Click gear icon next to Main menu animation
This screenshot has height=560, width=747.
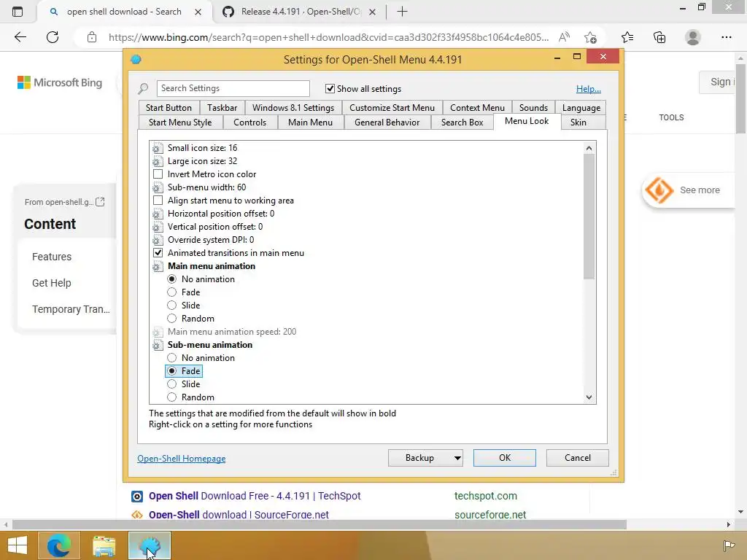pyautogui.click(x=158, y=266)
